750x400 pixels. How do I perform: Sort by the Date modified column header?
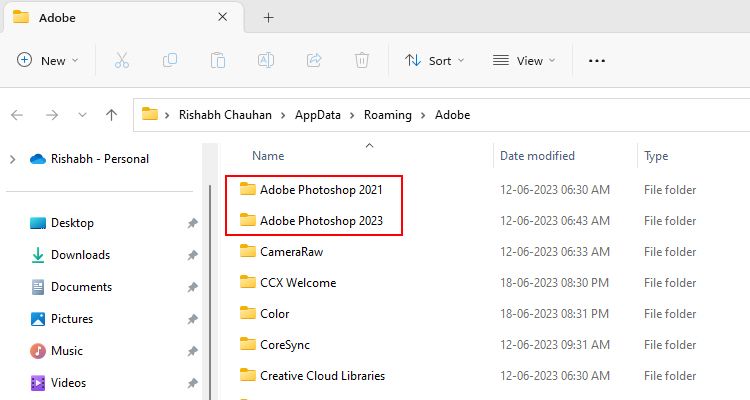click(x=537, y=156)
